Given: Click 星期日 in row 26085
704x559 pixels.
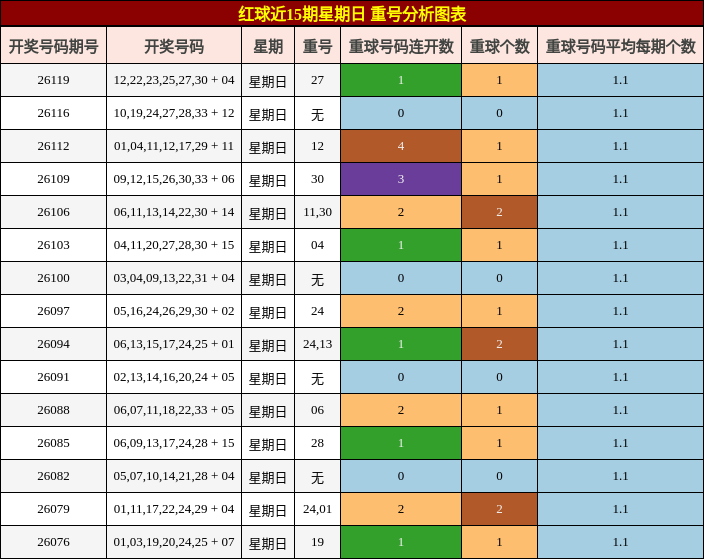Looking at the screenshot, I should pyautogui.click(x=268, y=445).
